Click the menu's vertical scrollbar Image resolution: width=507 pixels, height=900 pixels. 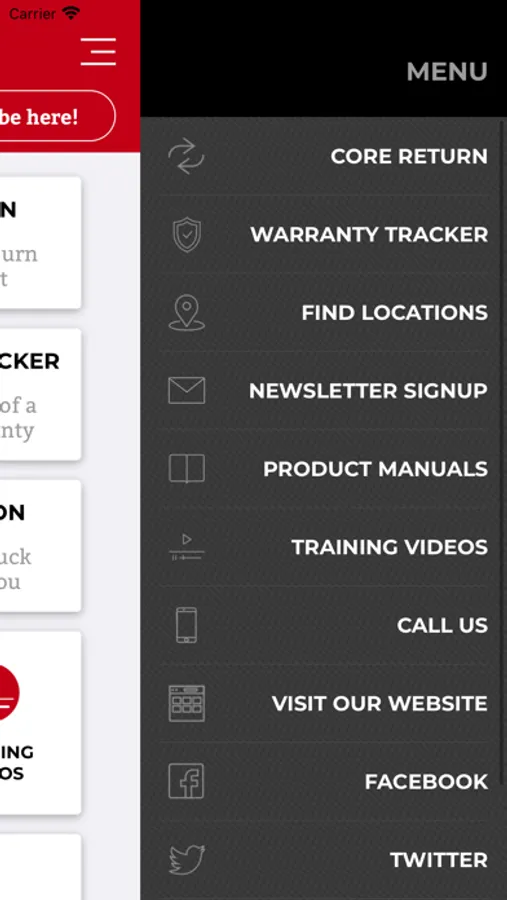(504, 451)
